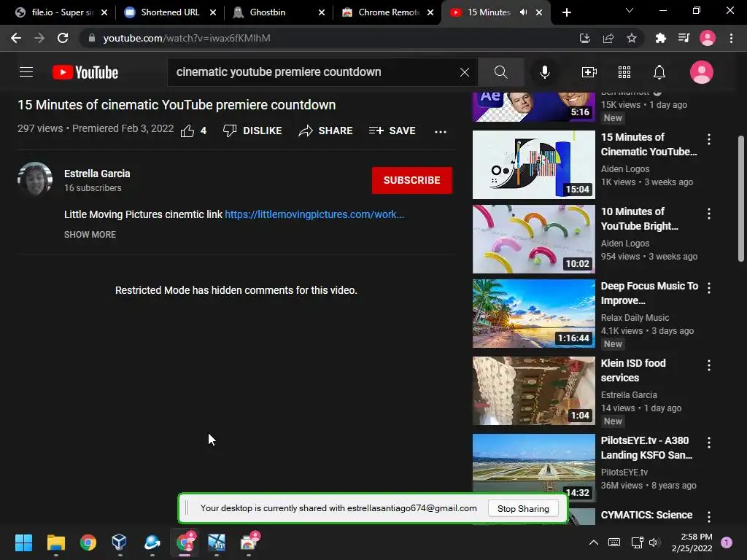Image resolution: width=747 pixels, height=560 pixels.
Task: Mute the 15 Minutes tab audio icon
Action: click(523, 12)
